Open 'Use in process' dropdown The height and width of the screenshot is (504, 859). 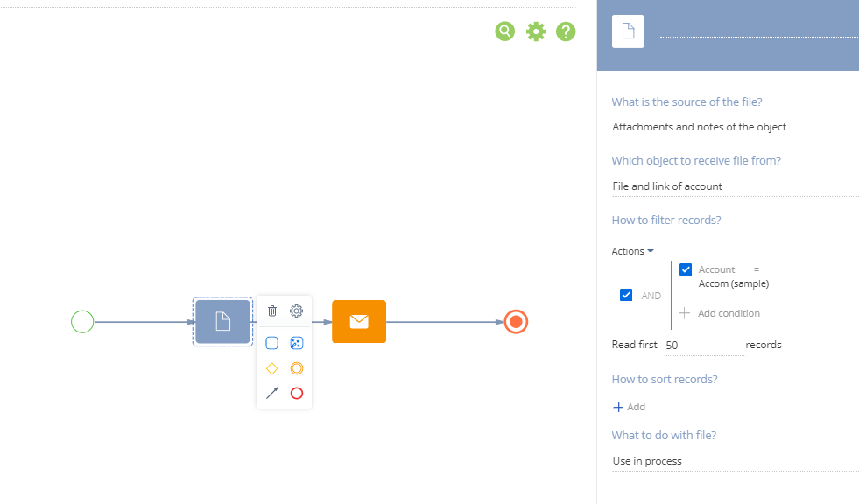pyautogui.click(x=736, y=461)
